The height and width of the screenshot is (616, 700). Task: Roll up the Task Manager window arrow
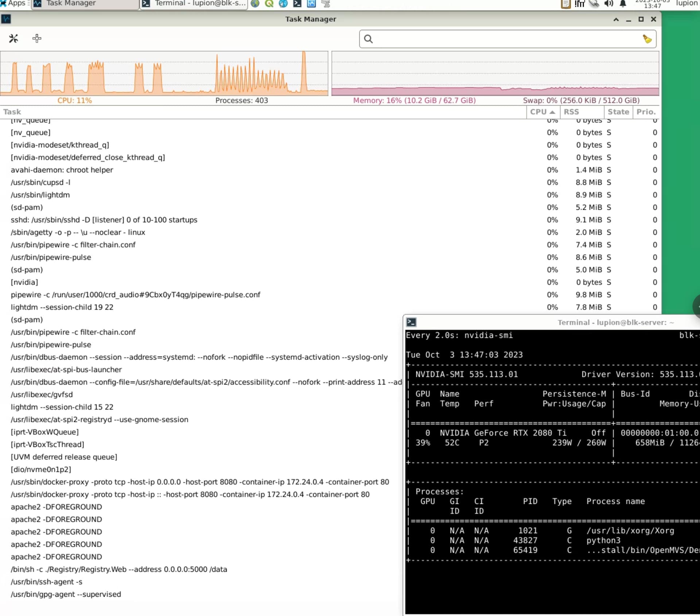click(616, 19)
